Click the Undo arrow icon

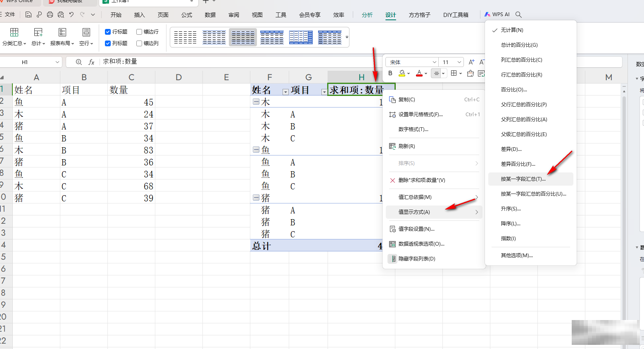[x=71, y=14]
